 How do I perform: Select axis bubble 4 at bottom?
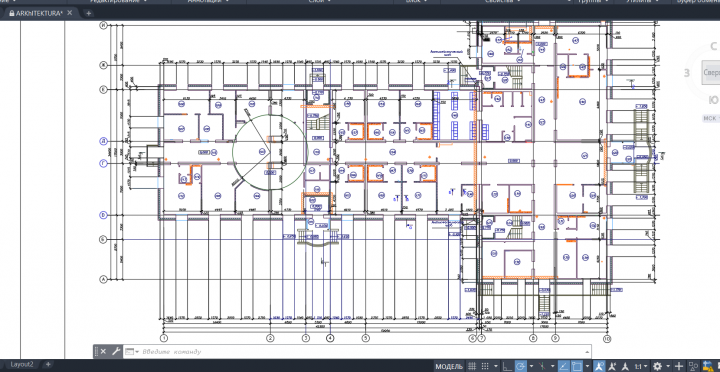click(330, 338)
